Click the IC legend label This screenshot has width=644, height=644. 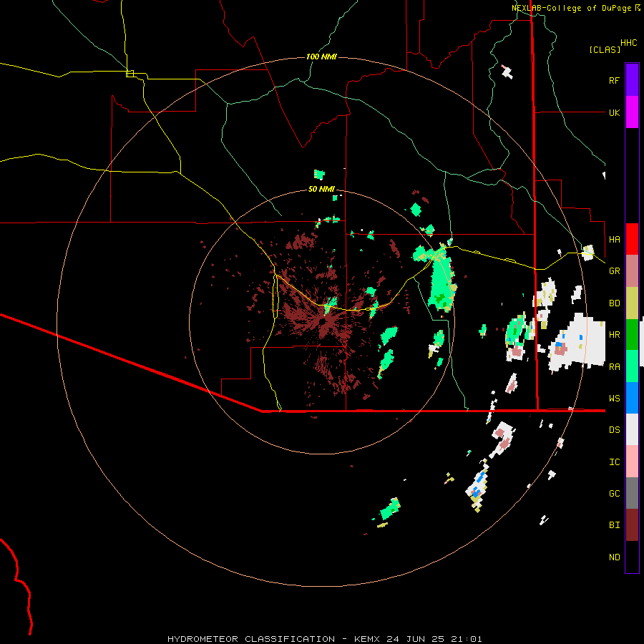click(x=614, y=462)
